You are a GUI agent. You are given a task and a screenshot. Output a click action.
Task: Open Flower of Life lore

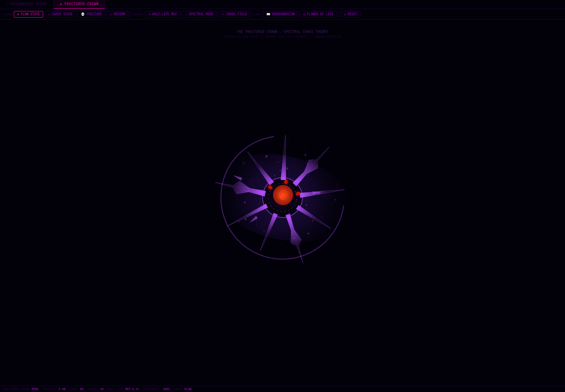[x=318, y=14]
